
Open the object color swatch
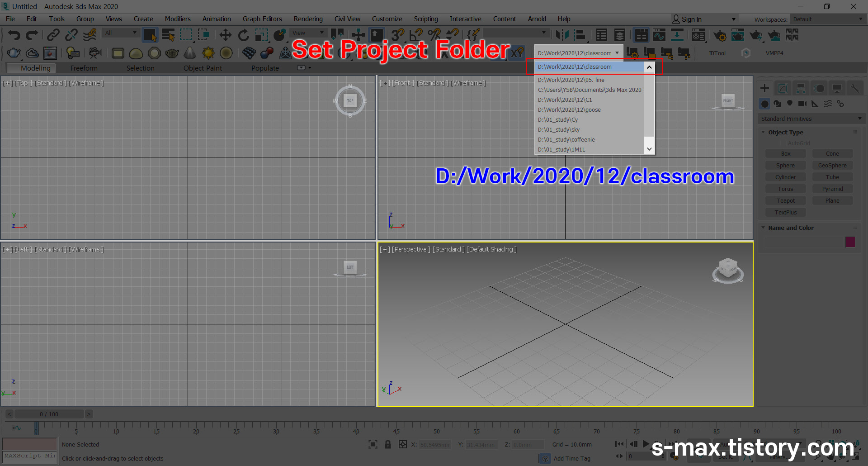point(850,242)
